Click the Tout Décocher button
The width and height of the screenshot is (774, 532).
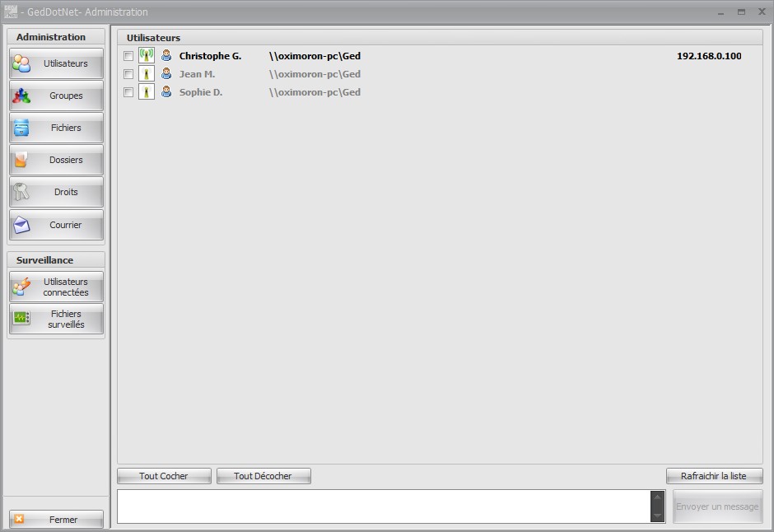[263, 476]
